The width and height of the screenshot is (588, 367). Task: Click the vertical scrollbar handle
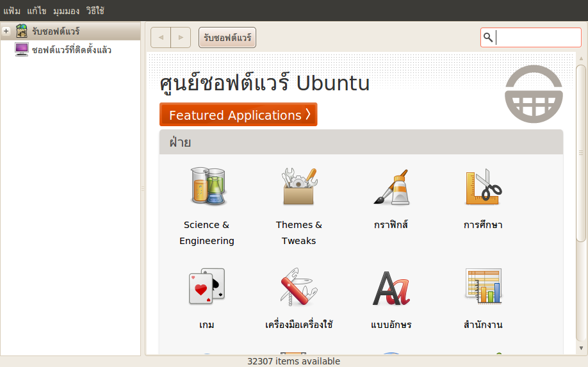click(x=581, y=153)
